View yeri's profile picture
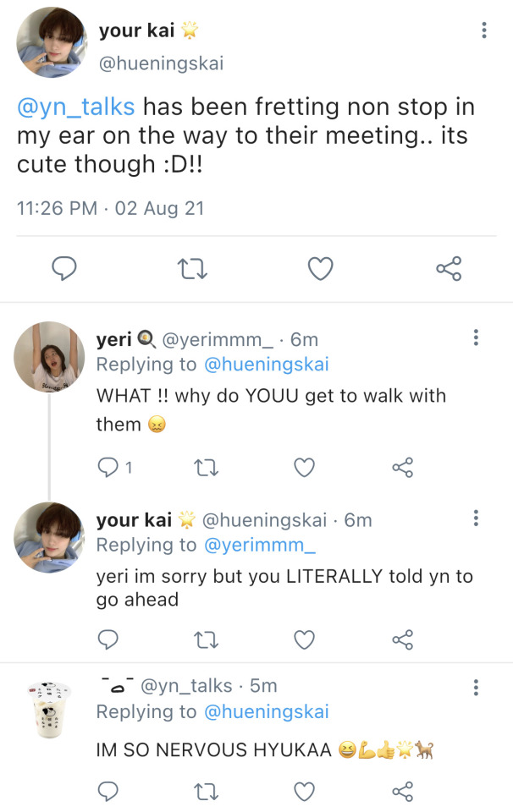This screenshot has width=513, height=812. pos(50,356)
